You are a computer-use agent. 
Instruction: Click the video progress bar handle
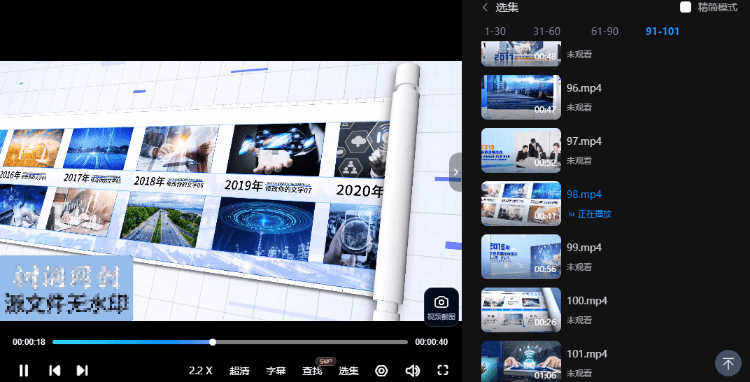(212, 342)
